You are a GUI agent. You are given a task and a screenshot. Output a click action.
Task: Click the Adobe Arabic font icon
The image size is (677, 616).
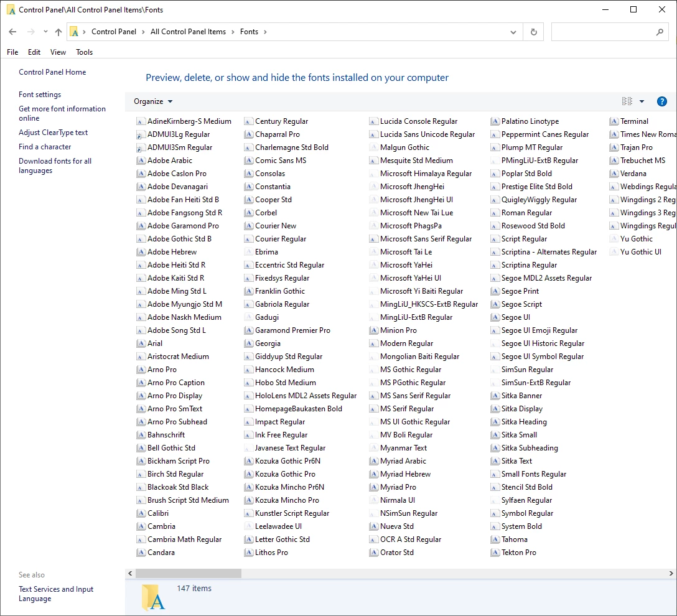click(x=141, y=161)
